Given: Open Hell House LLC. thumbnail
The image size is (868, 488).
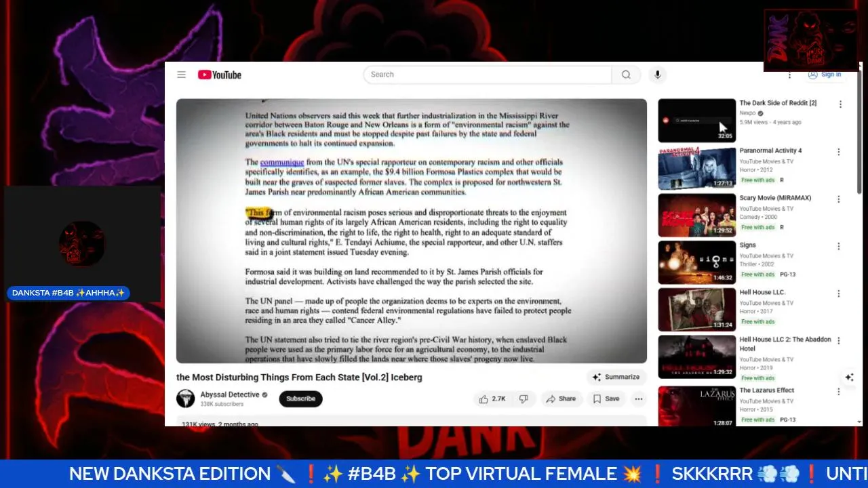Looking at the screenshot, I should [696, 310].
